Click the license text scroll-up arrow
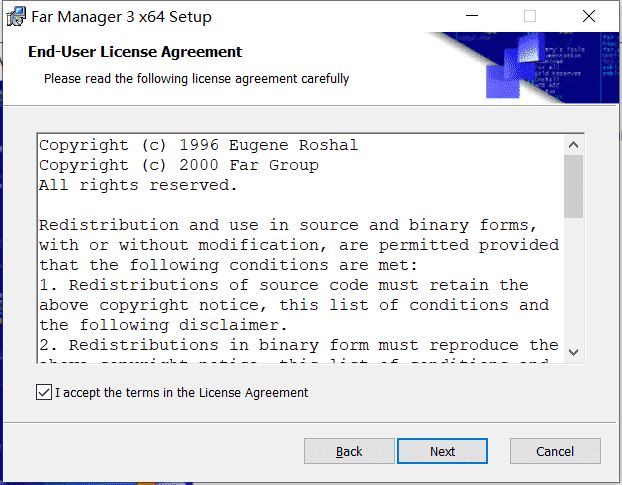 [573, 145]
